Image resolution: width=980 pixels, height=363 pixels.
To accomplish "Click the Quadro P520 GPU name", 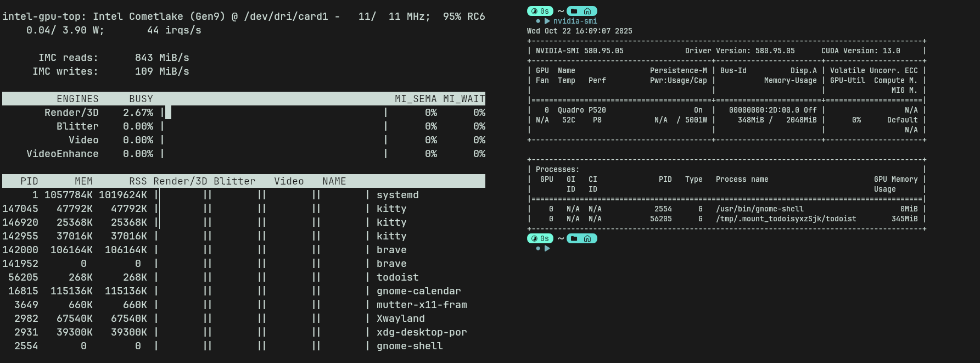I will coord(581,110).
